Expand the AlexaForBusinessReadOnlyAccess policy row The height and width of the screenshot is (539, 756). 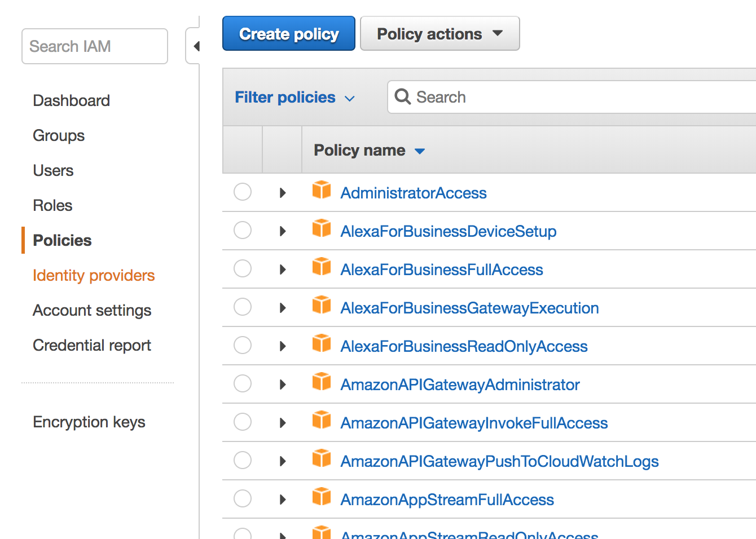tap(283, 346)
